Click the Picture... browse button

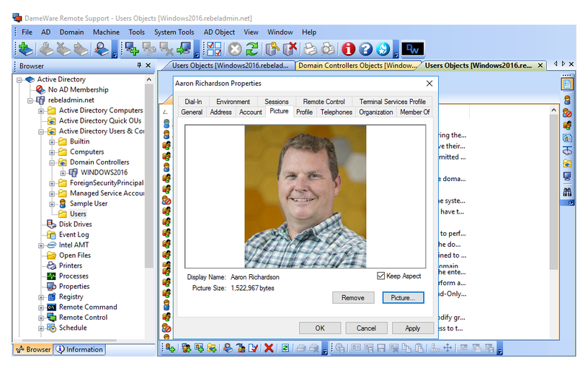point(403,298)
